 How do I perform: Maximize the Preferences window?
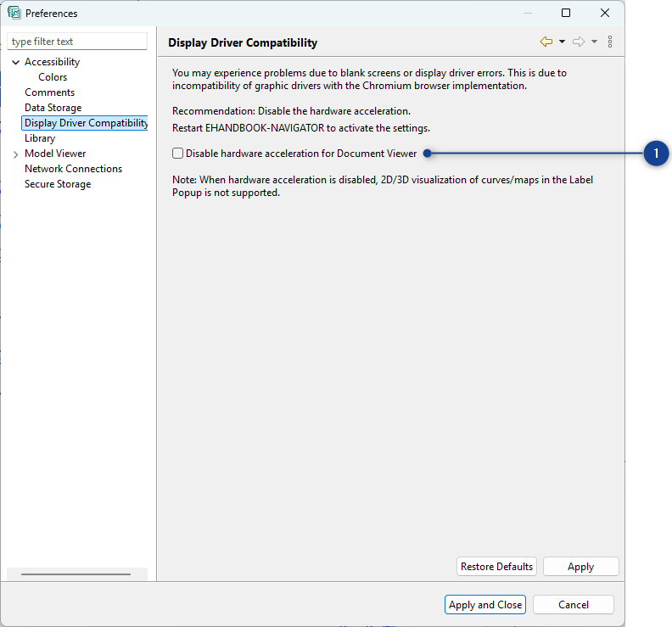click(x=566, y=13)
